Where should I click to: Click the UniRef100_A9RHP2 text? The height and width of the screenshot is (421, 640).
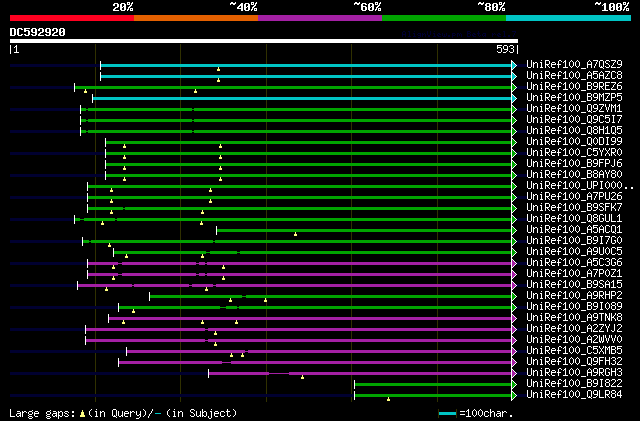574,296
